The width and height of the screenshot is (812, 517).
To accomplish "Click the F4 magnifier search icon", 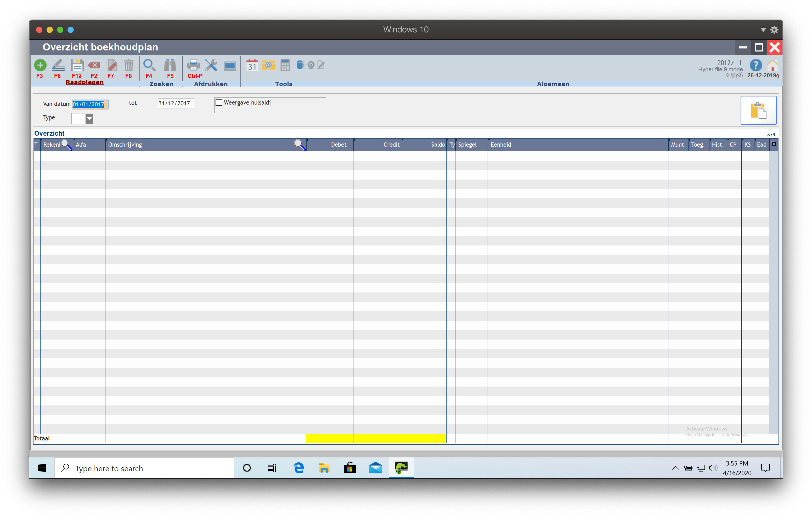I will tap(149, 65).
